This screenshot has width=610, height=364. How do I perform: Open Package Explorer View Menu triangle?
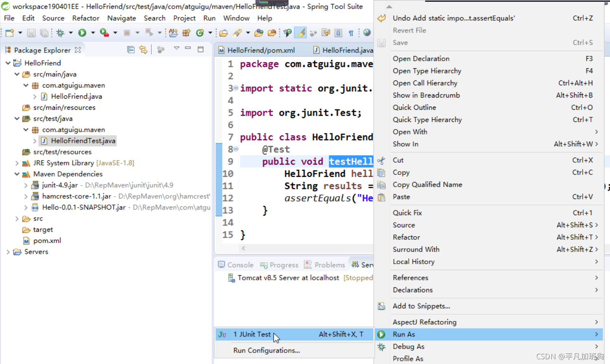click(177, 48)
